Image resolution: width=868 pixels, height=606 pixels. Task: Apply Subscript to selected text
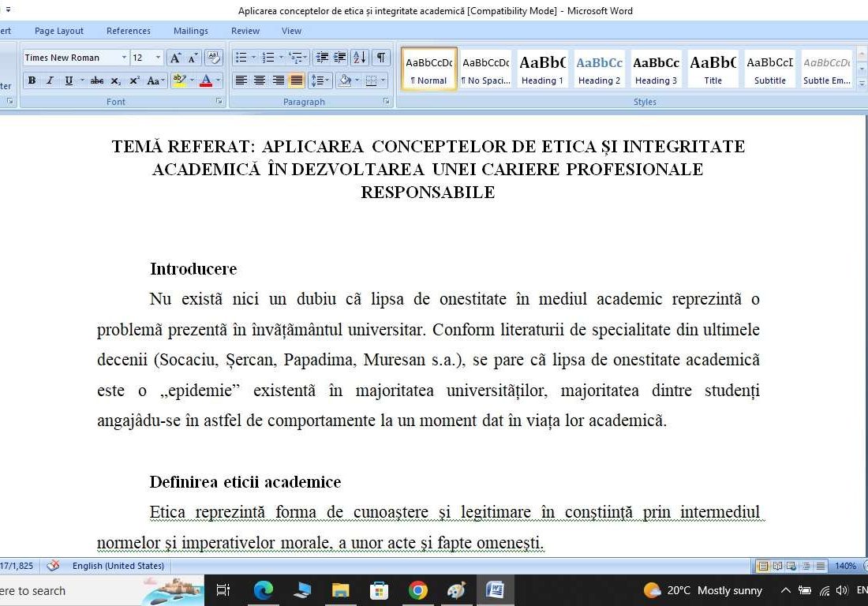click(x=114, y=80)
